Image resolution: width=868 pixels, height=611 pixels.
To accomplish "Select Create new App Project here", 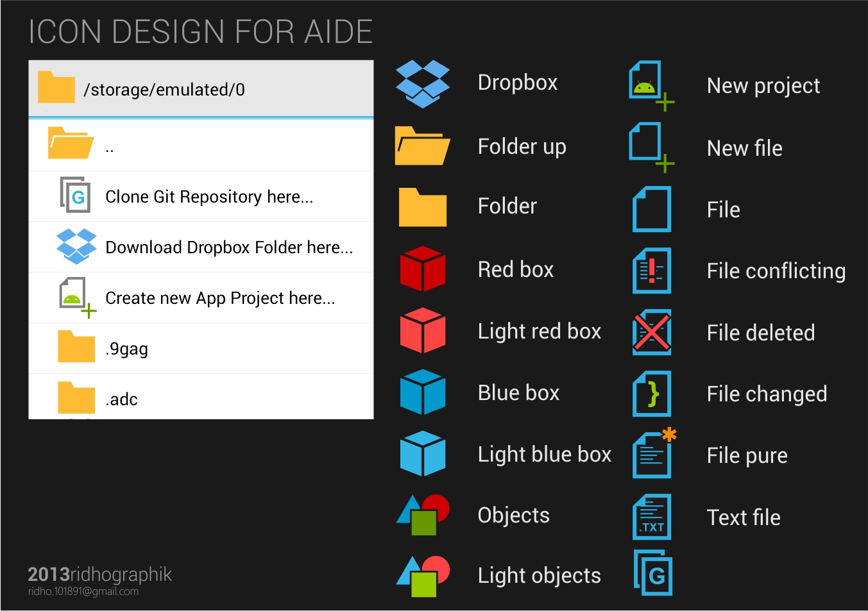I will (220, 298).
